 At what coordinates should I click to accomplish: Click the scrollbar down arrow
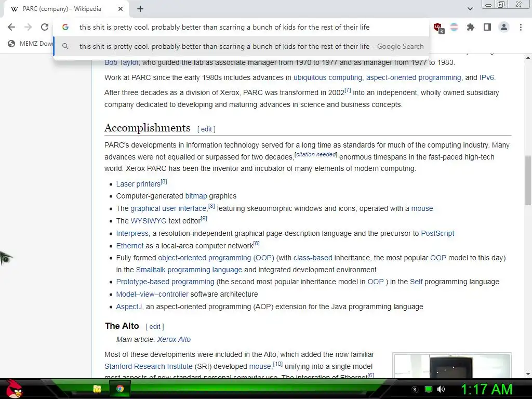[x=528, y=374]
